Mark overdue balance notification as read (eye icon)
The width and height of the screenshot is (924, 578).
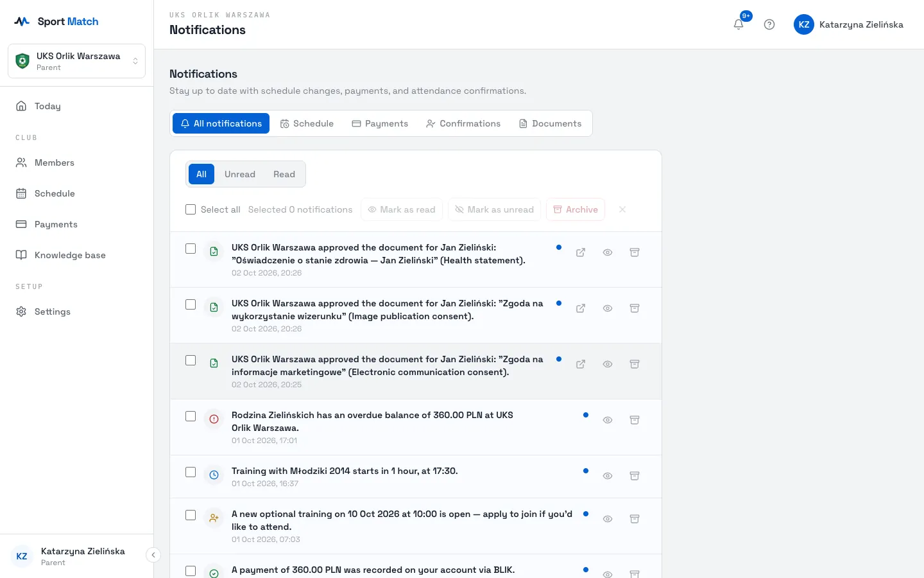(608, 420)
